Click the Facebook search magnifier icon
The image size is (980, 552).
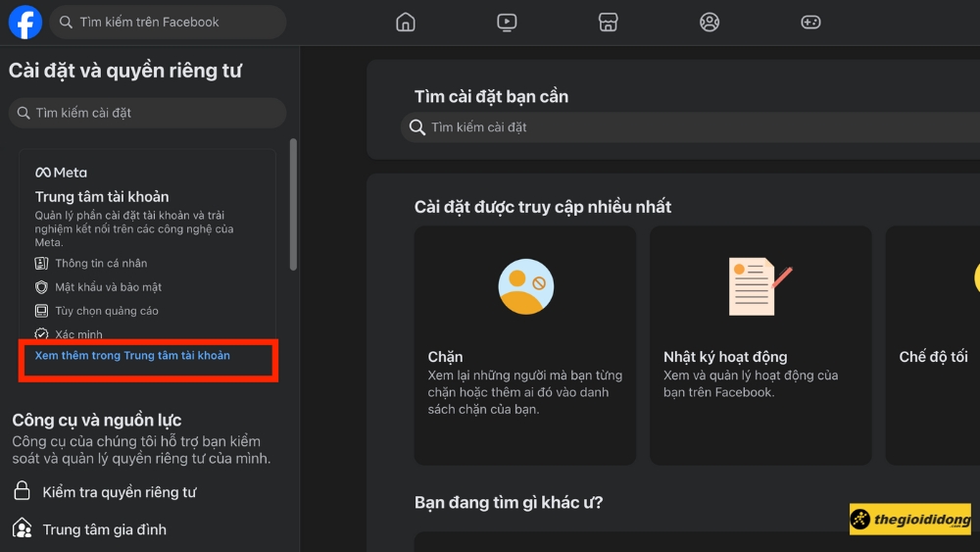[66, 23]
